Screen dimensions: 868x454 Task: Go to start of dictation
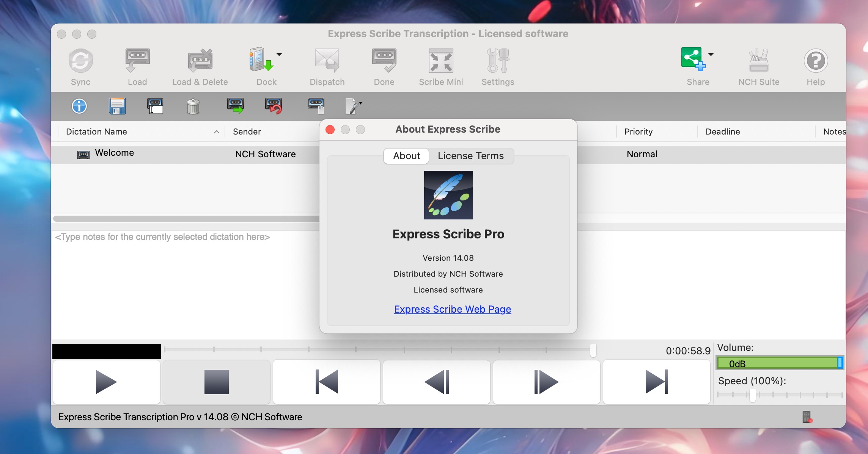point(327,382)
